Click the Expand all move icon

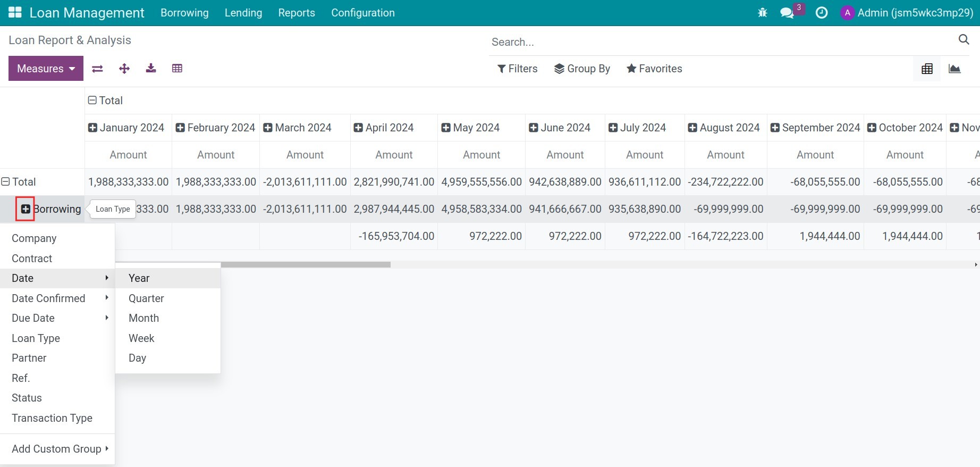click(x=124, y=69)
